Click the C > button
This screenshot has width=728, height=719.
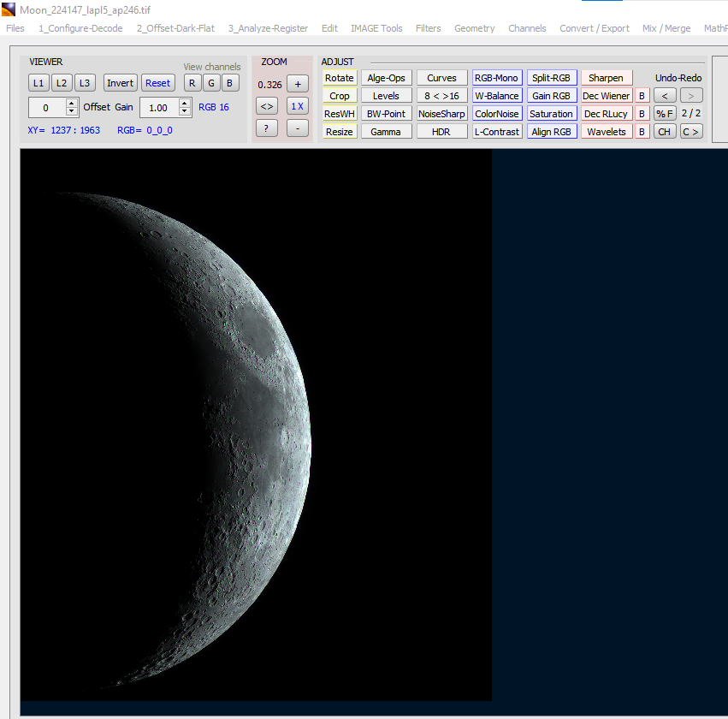click(x=691, y=132)
